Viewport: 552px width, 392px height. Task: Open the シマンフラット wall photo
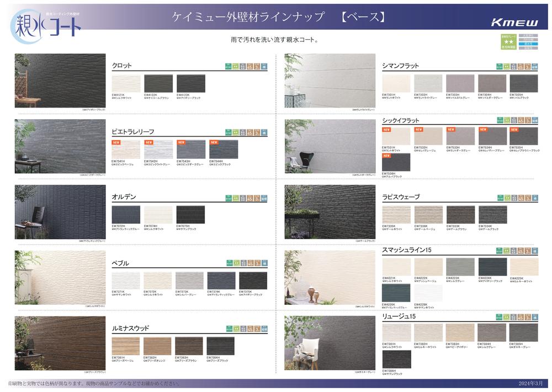(330, 80)
